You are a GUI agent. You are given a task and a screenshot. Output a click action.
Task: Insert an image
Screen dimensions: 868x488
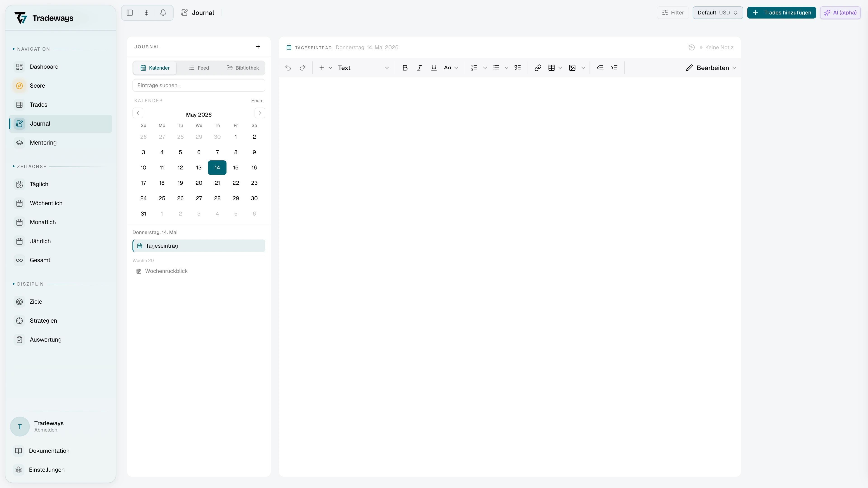point(572,68)
